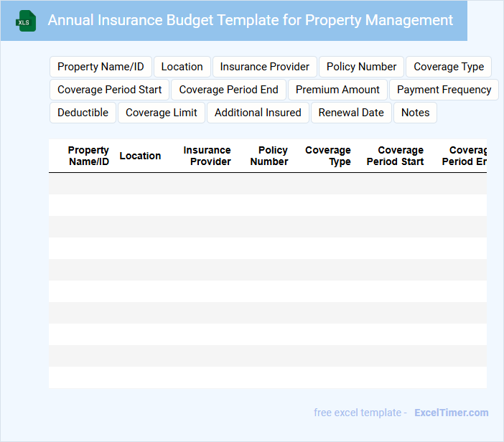
Task: Click the Property Name/ID column header
Action: (x=88, y=156)
